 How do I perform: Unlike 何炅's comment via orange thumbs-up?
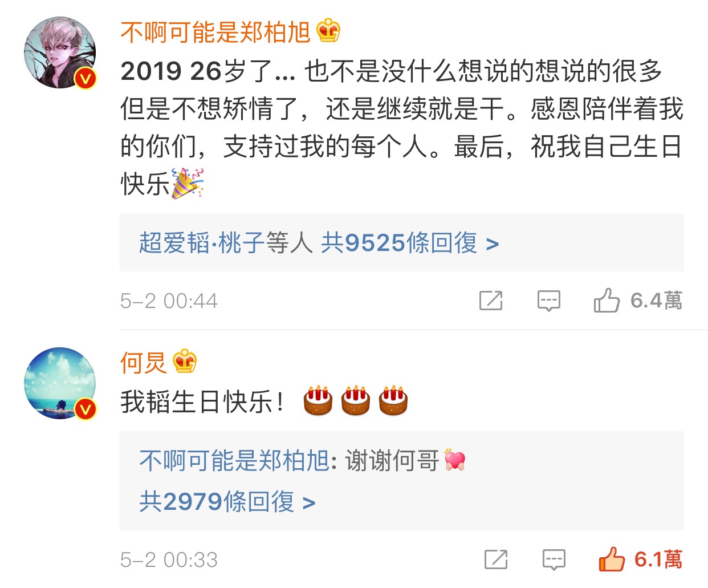tap(612, 558)
